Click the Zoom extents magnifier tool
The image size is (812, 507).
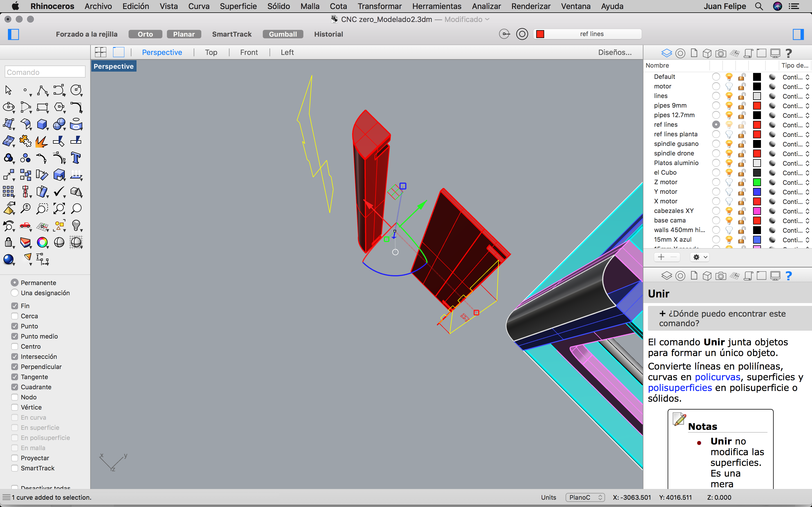pos(59,208)
